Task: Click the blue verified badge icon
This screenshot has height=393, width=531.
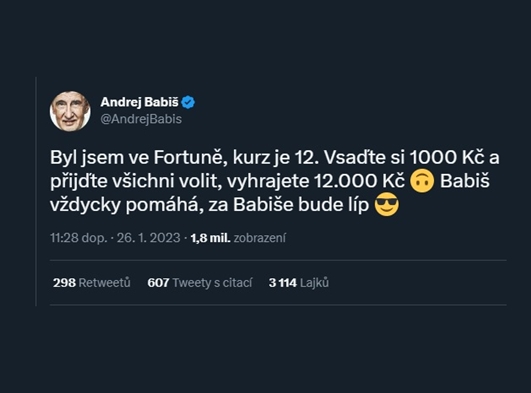Action: pyautogui.click(x=188, y=102)
